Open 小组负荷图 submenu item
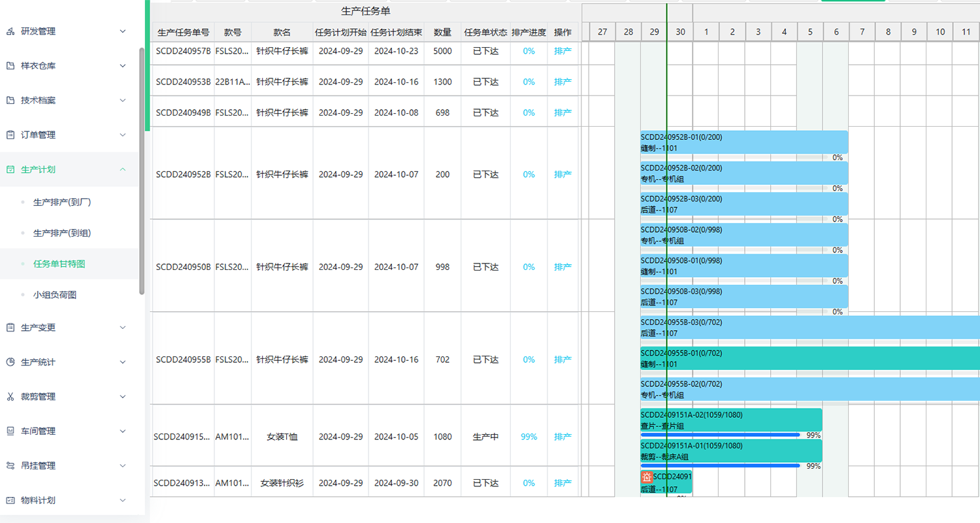980x523 pixels. [55, 295]
